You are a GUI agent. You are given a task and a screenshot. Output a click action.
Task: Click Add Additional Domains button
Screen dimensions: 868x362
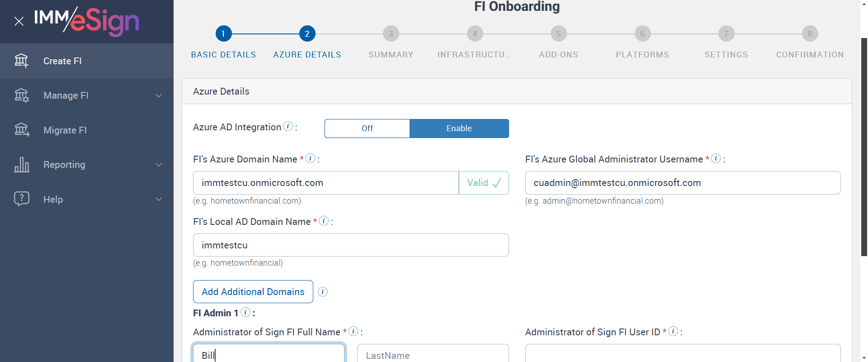[253, 292]
